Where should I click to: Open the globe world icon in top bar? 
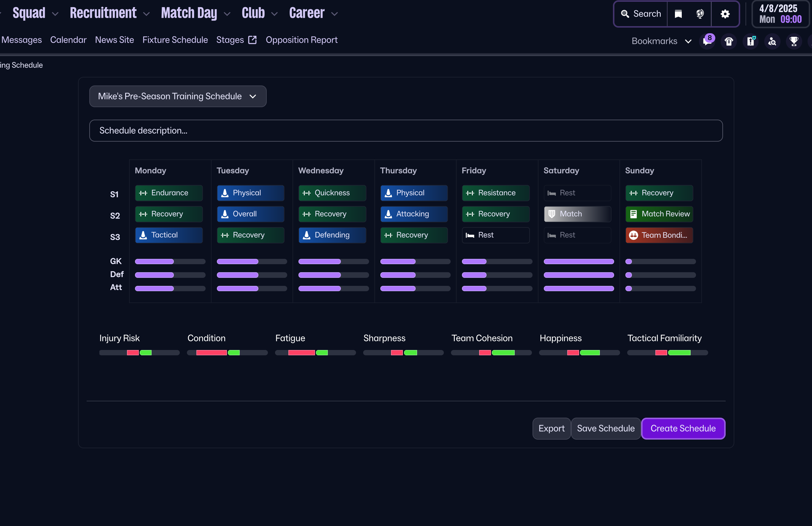700,14
